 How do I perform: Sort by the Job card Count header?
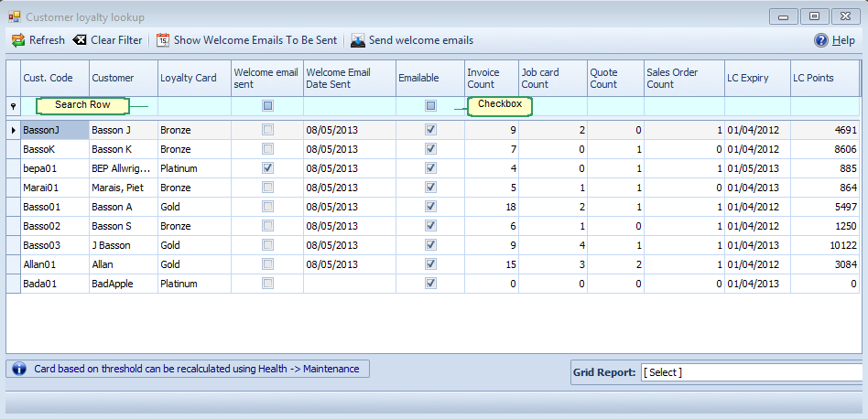(x=553, y=78)
